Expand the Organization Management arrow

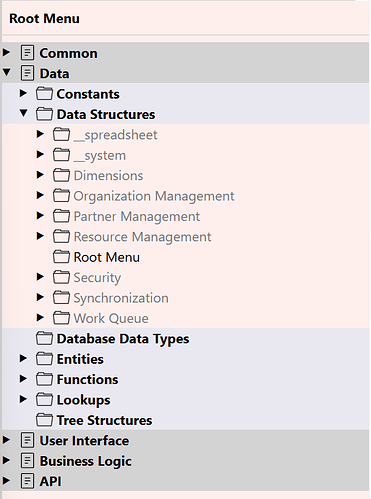[x=40, y=195]
